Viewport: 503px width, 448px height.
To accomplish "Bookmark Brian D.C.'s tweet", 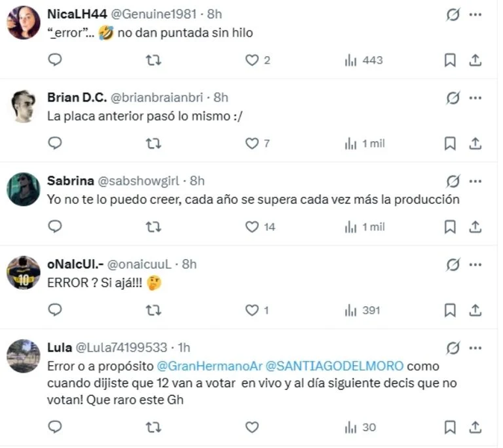I will coord(450,144).
